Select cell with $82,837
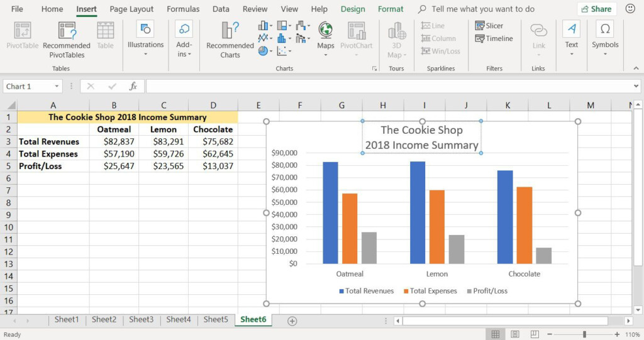The height and width of the screenshot is (340, 644). 114,141
